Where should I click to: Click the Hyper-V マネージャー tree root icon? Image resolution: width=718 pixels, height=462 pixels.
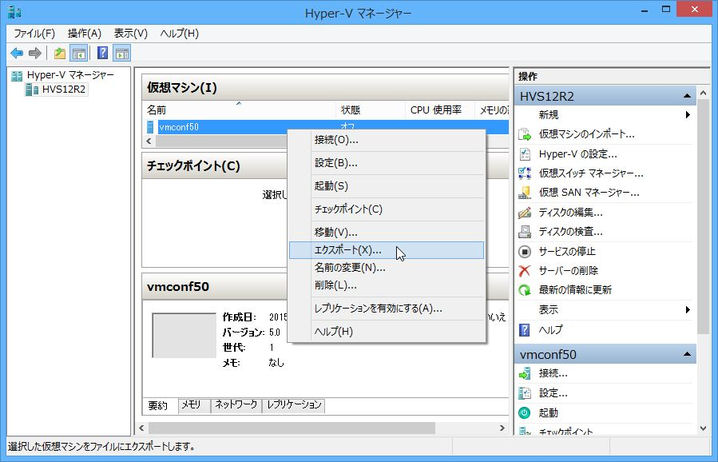[x=17, y=76]
